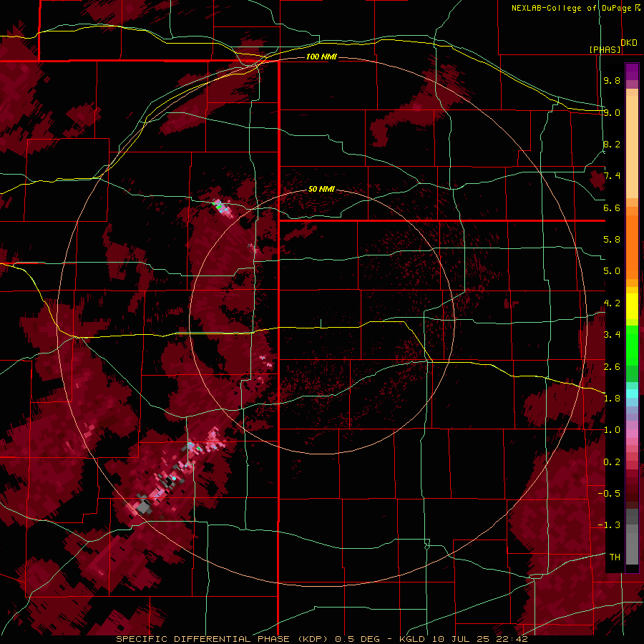
Task: Click the 7.4 scale value
Action: tap(612, 176)
